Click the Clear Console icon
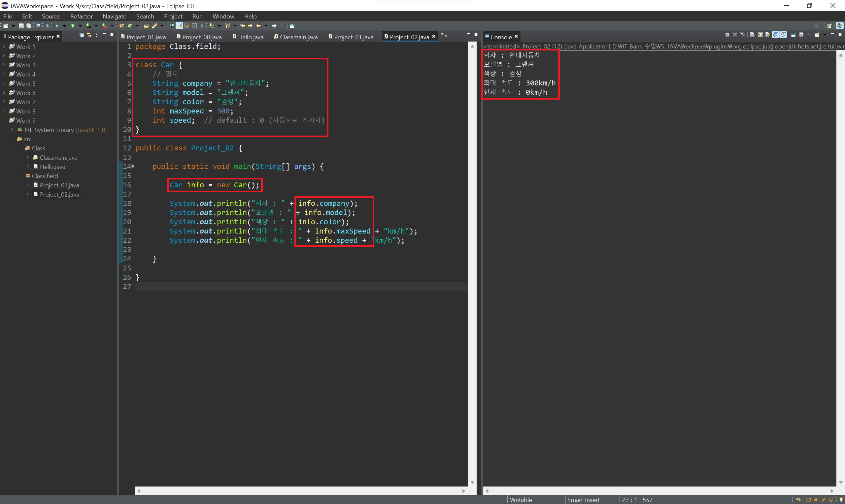The width and height of the screenshot is (845, 504). point(753,35)
